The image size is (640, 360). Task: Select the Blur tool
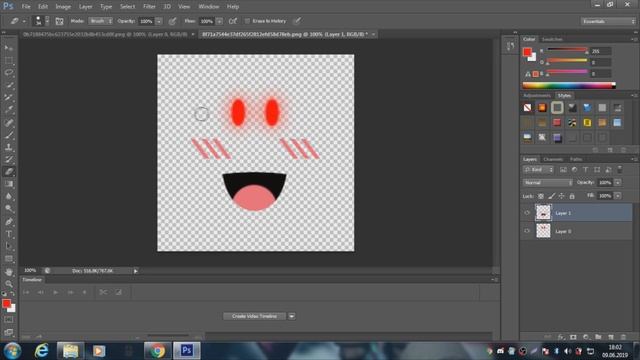tap(9, 196)
